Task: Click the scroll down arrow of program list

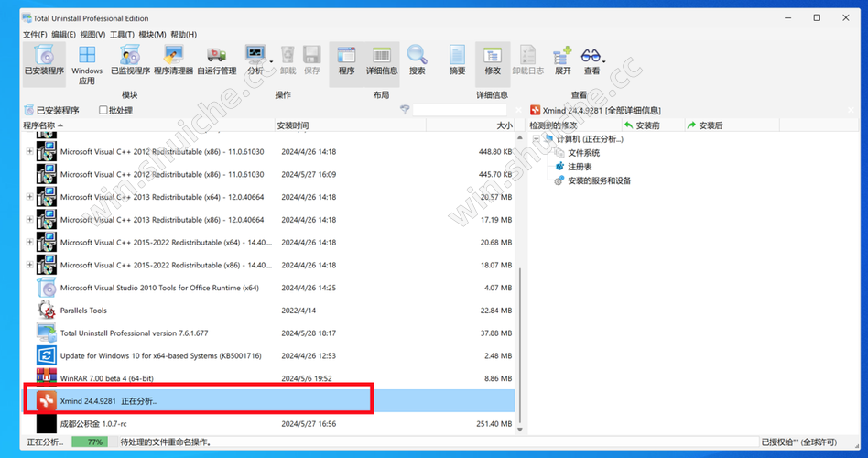Action: point(520,430)
